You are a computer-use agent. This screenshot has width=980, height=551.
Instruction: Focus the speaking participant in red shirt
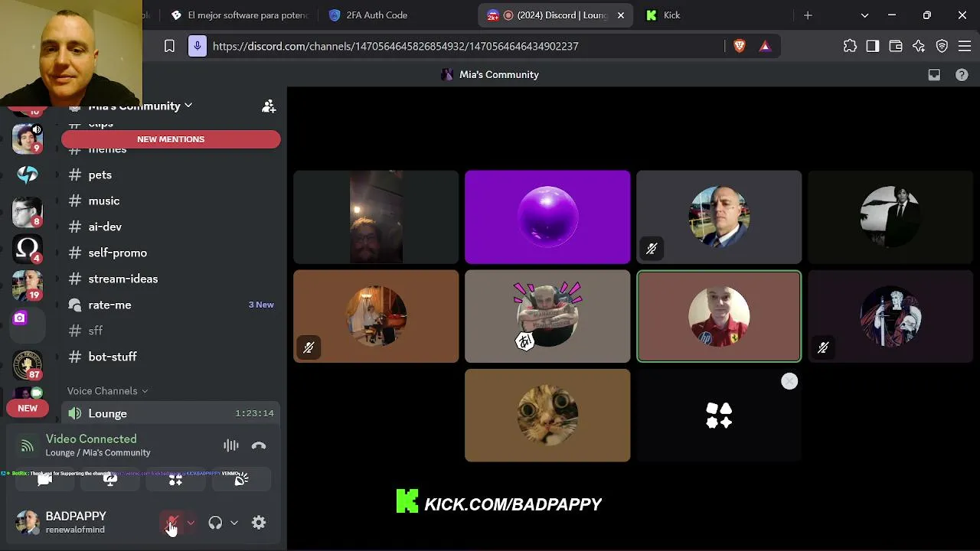719,316
